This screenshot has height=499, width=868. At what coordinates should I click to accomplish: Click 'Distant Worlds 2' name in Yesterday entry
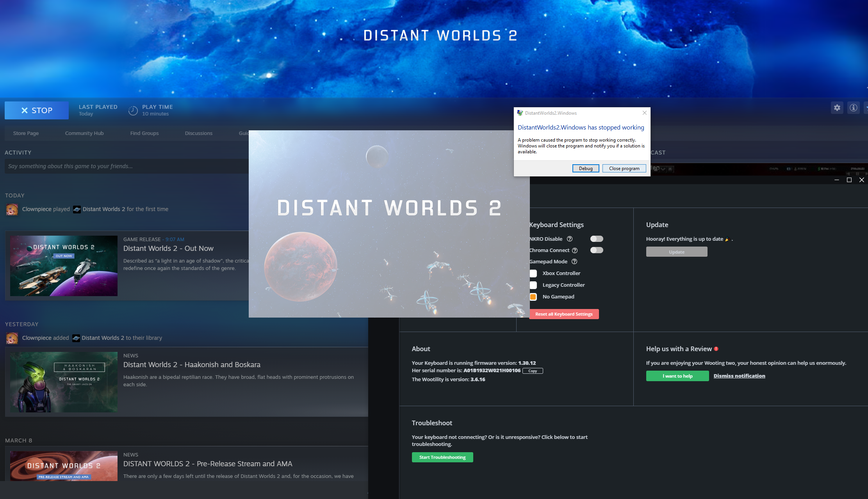click(x=103, y=338)
